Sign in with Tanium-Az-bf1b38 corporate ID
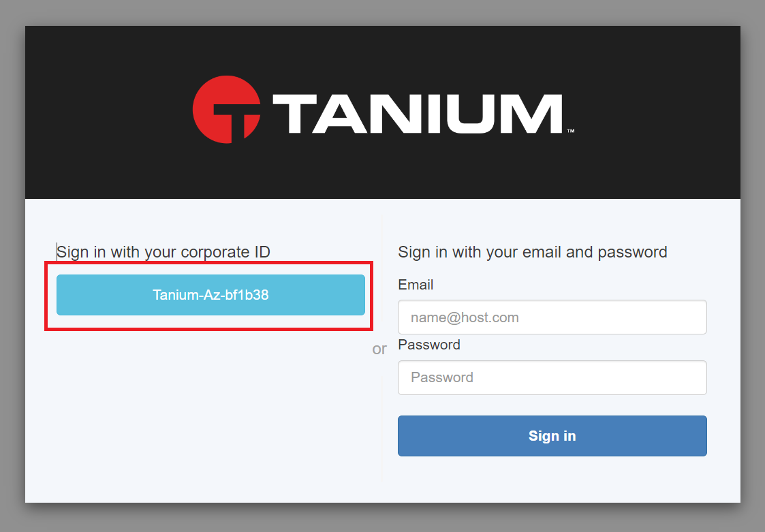Screen dimensions: 765x532 coord(210,295)
